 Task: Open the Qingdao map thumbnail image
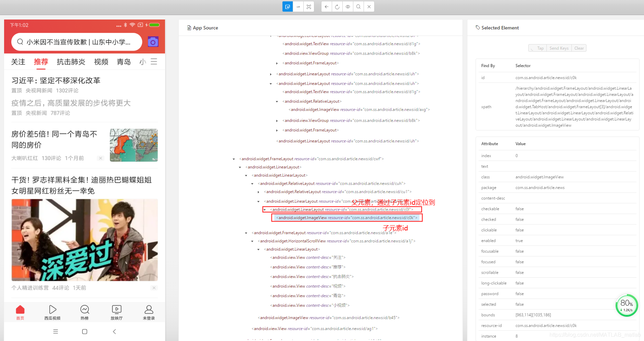[134, 145]
